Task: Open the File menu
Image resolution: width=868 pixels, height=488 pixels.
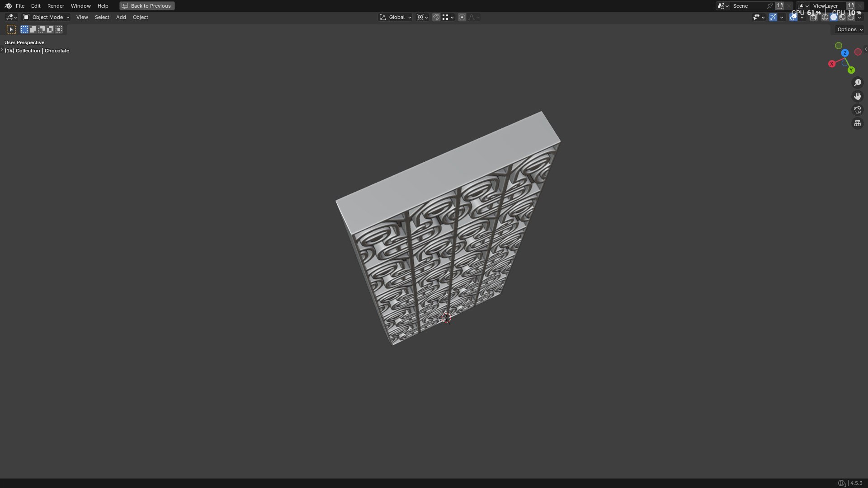Action: [x=20, y=6]
